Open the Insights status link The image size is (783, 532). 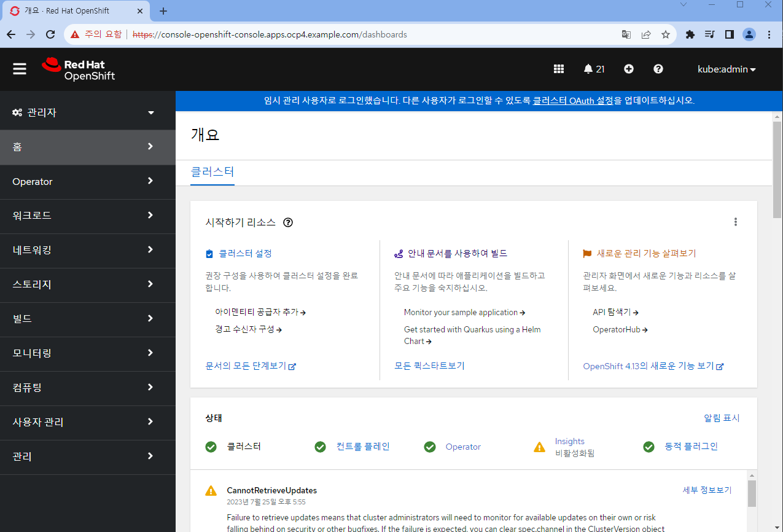tap(569, 441)
